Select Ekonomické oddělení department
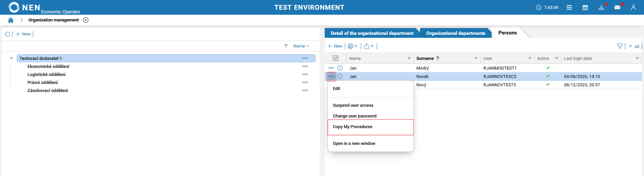The height and width of the screenshot is (176, 644). click(x=48, y=66)
